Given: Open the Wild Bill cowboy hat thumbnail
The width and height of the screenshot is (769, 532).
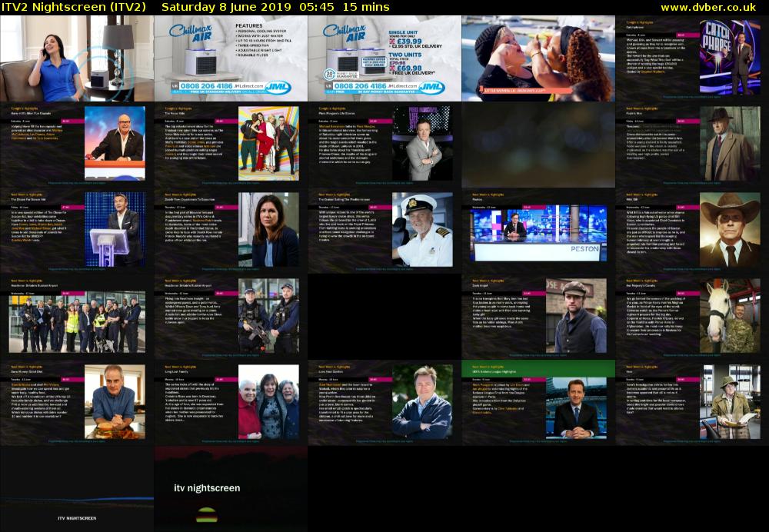Looking at the screenshot, I should click(x=692, y=231).
